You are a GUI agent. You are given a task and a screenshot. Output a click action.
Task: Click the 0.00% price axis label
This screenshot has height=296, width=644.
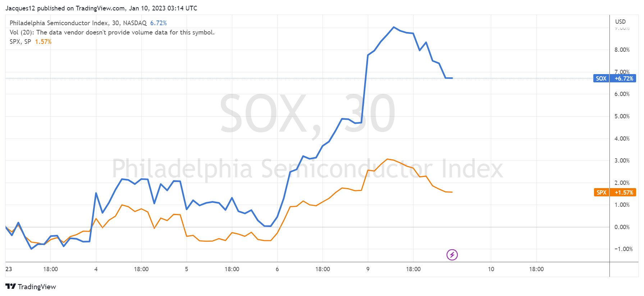click(622, 227)
